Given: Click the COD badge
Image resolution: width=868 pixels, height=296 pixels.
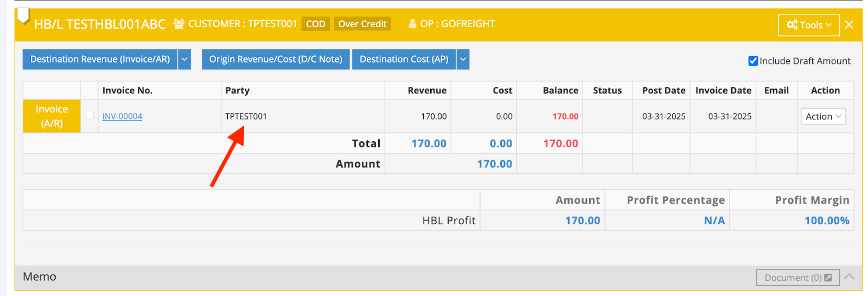Looking at the screenshot, I should 315,24.
